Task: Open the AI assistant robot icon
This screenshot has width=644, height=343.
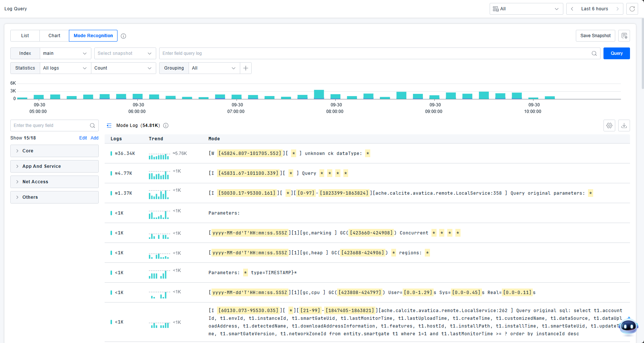Action: (628, 326)
